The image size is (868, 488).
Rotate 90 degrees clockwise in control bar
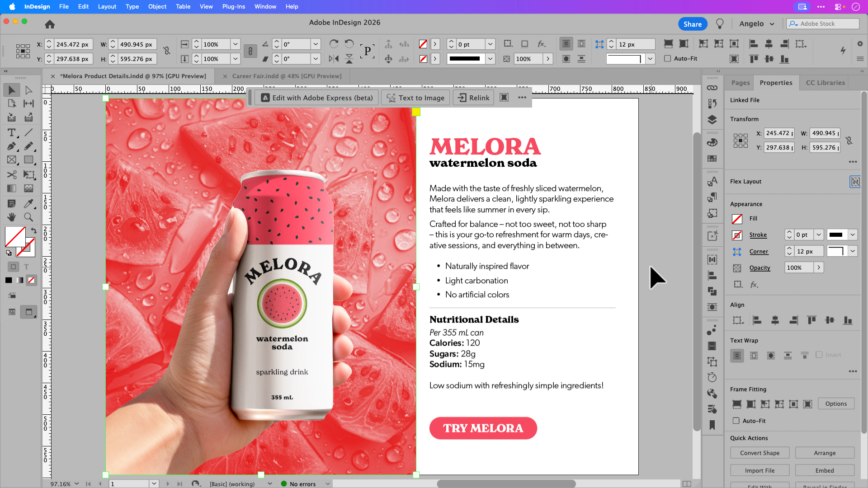334,44
